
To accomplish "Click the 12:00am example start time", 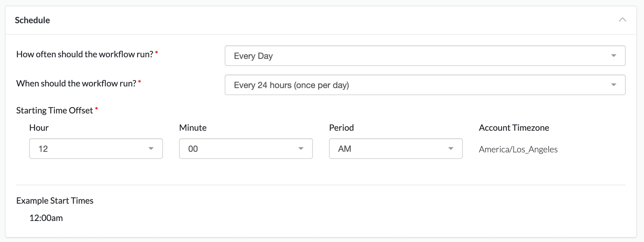I will (x=46, y=218).
